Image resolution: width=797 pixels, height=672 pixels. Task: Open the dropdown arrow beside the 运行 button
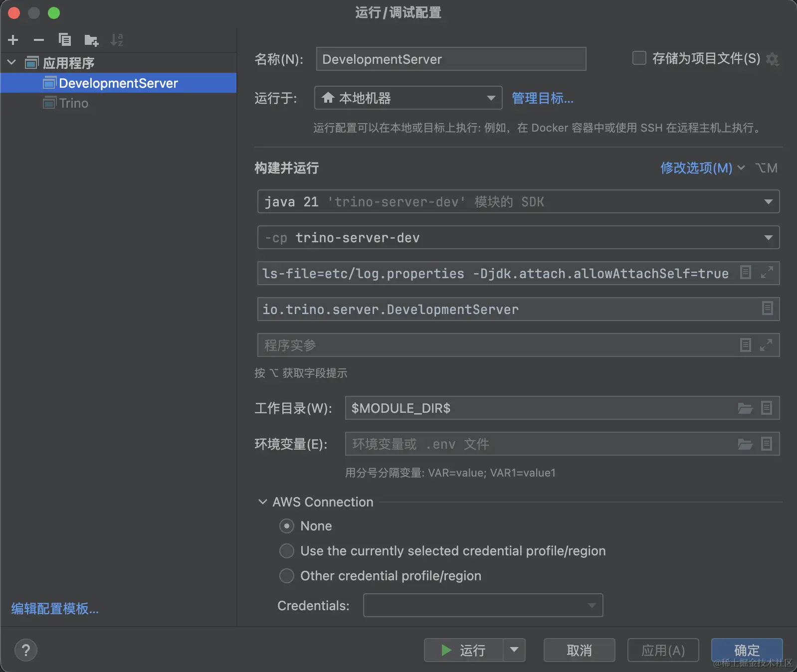tap(514, 650)
